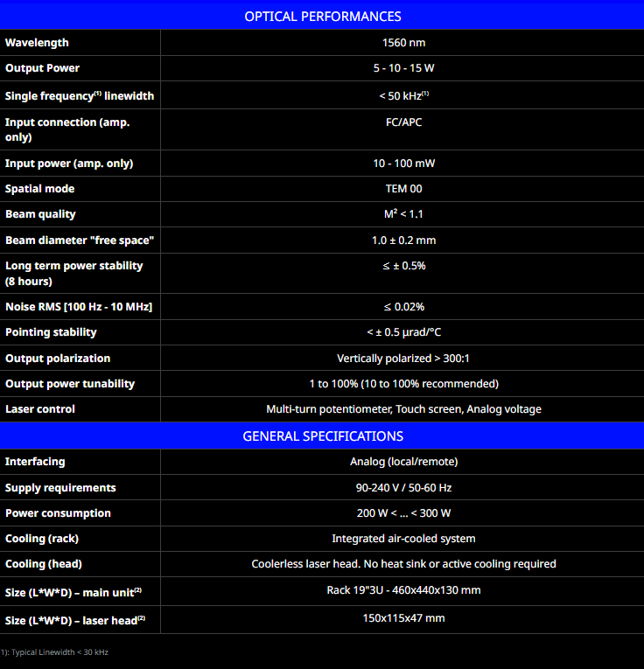Click the Rack 19"3U main unit size value
Image resolution: width=644 pixels, height=669 pixels.
(403, 590)
